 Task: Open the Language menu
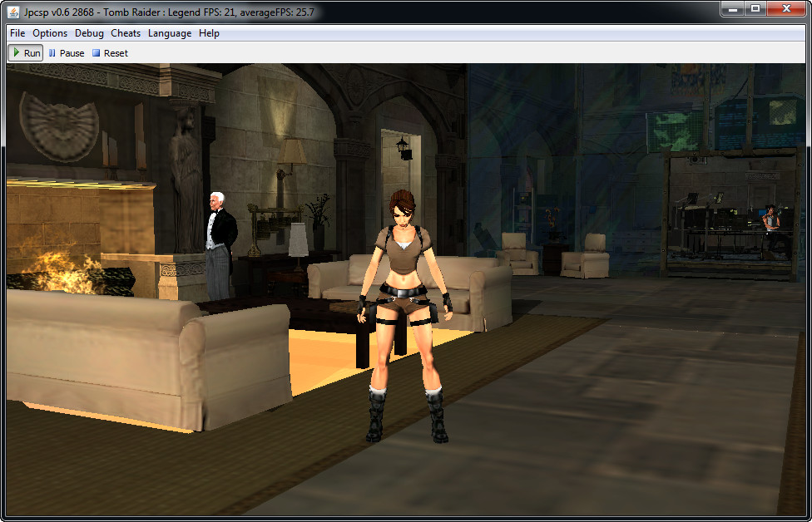170,33
